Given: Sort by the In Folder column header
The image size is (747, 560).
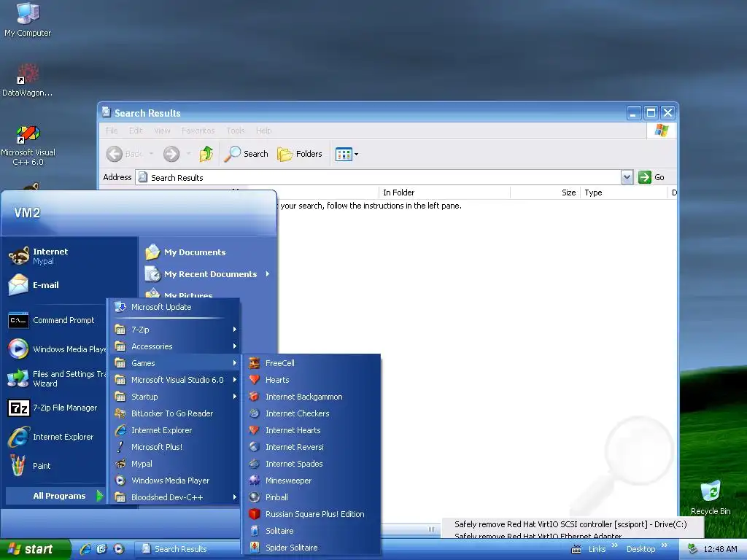Looking at the screenshot, I should [x=444, y=192].
